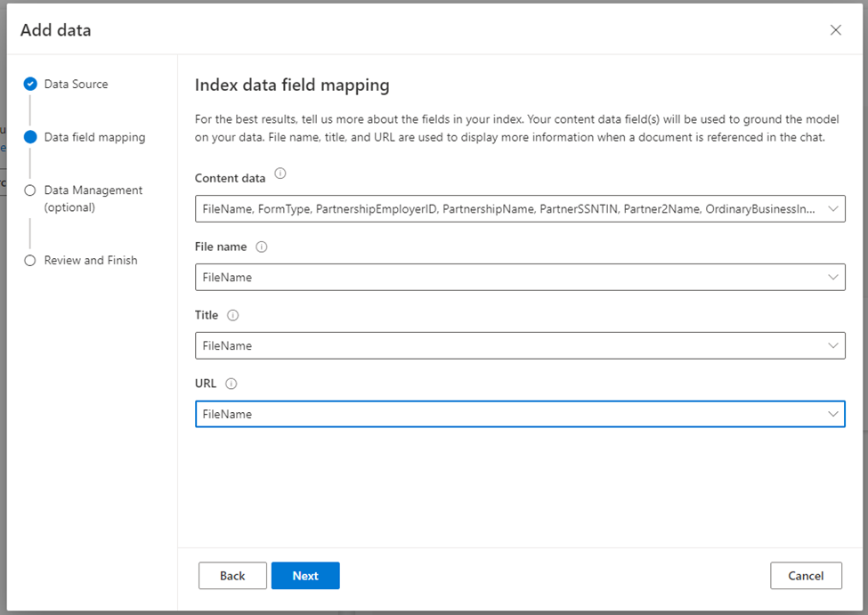Click the filled Data field mapping step circle

[29, 137]
